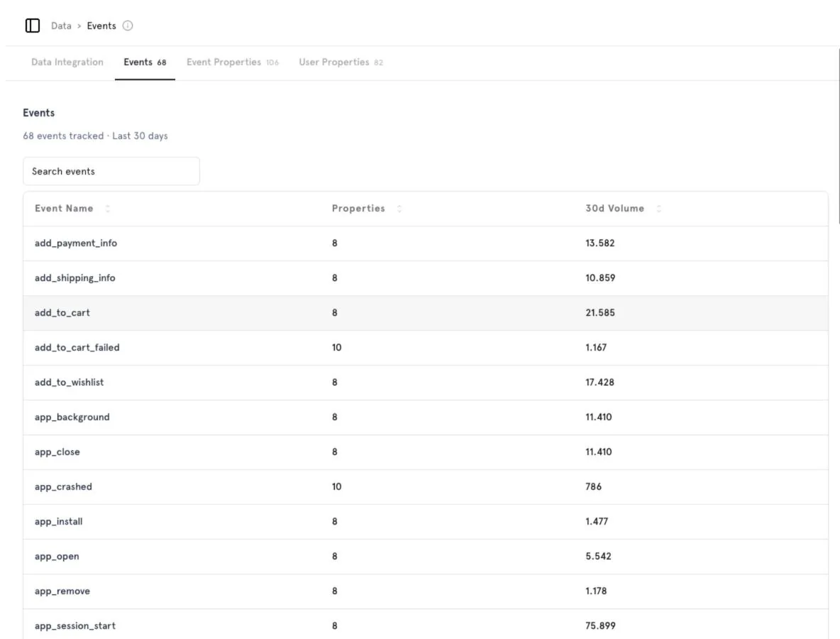Click volume value 1.477

coord(596,522)
